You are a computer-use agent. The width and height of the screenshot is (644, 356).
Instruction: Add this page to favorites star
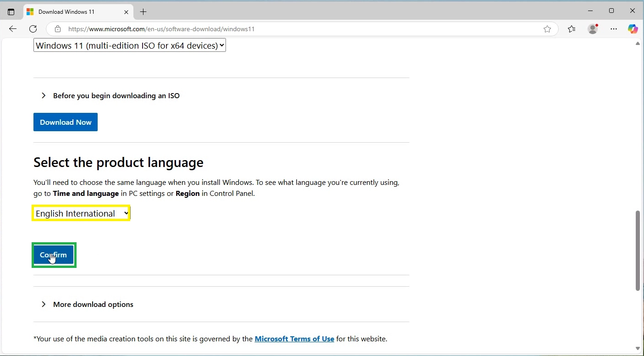pos(547,29)
